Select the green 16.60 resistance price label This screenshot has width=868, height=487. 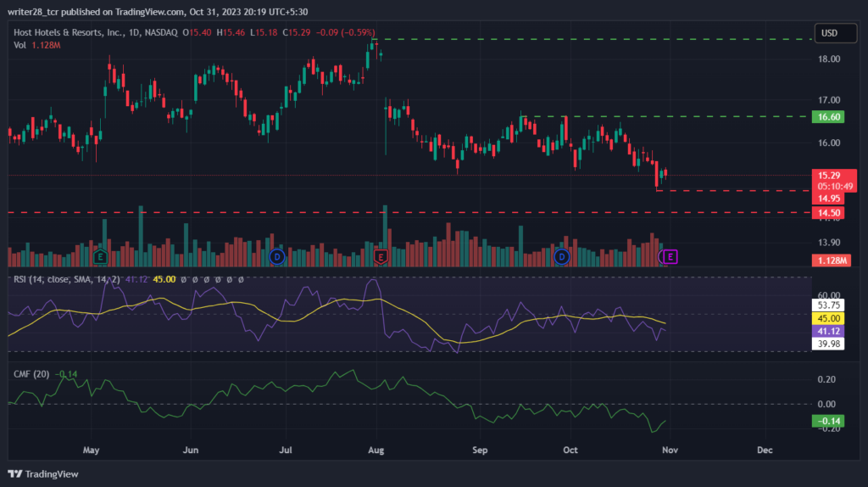click(828, 117)
